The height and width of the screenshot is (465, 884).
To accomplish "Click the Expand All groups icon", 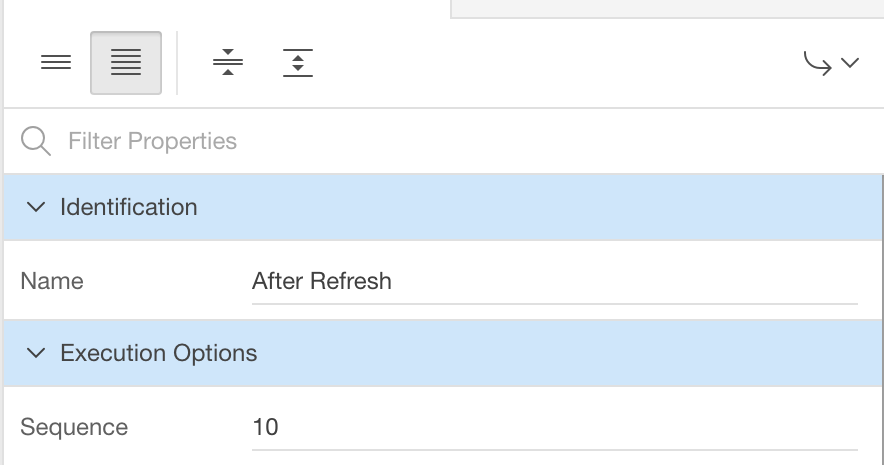I will pos(298,63).
